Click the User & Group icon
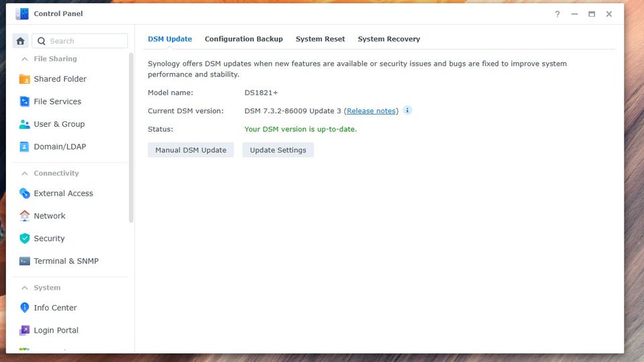This screenshot has height=362, width=644. point(25,124)
